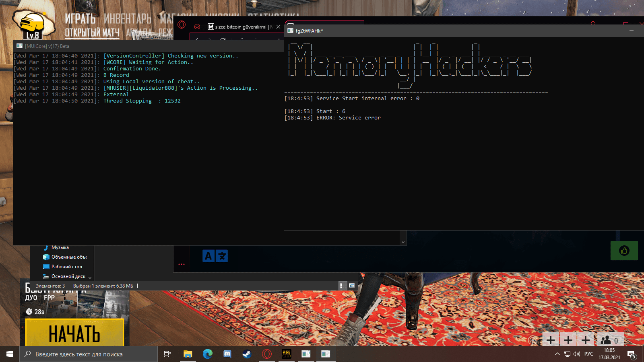Open PUBG from the taskbar
644x362 pixels.
pos(286,354)
